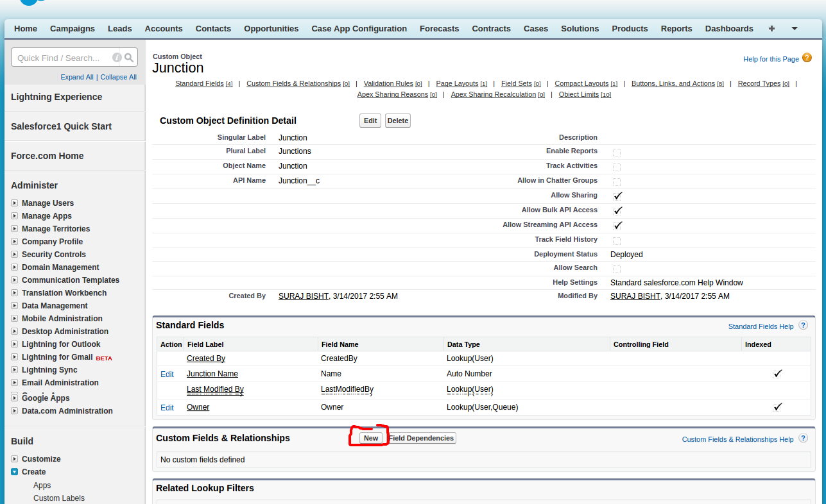Click the info icon in Quick Find box
The width and height of the screenshot is (826, 504).
click(117, 58)
